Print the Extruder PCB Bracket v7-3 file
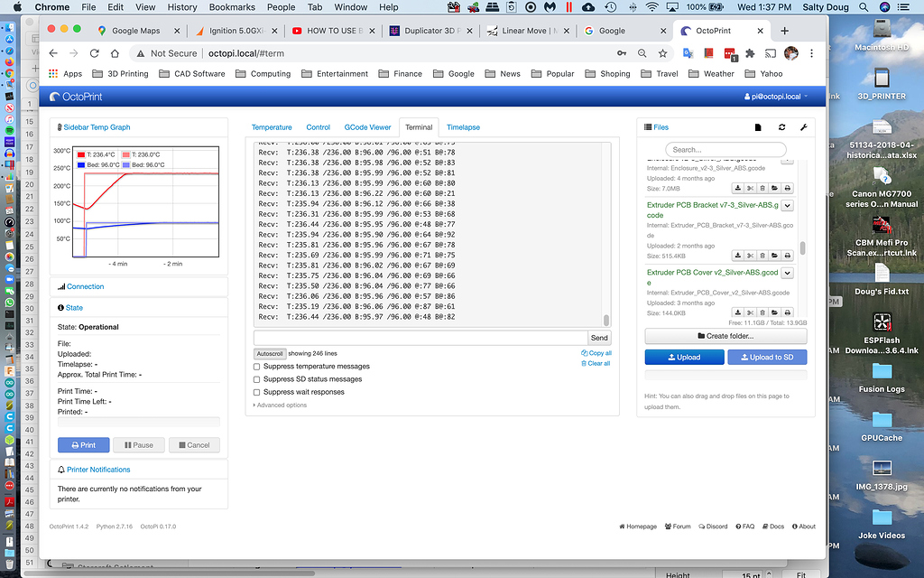The height and width of the screenshot is (578, 924). click(x=788, y=256)
